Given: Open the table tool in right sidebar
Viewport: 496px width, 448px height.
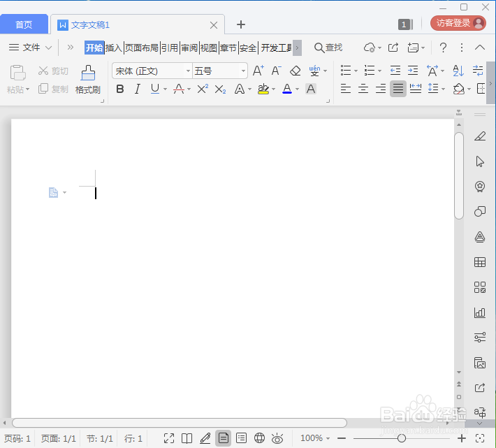Looking at the screenshot, I should tap(479, 262).
